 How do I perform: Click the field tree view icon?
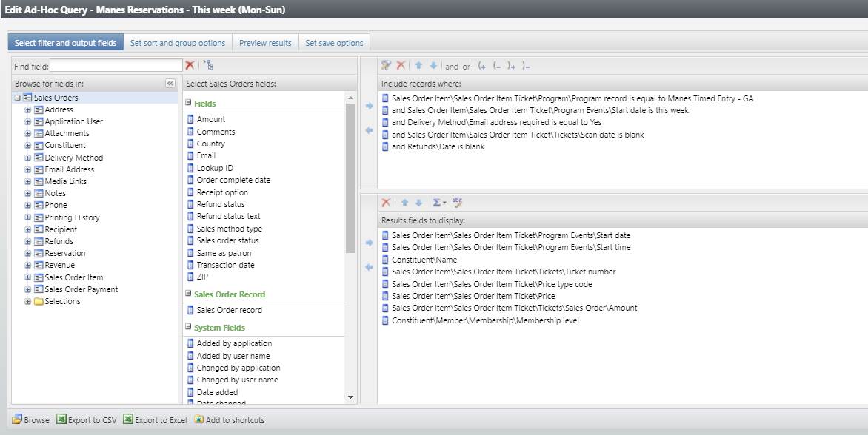[208, 66]
